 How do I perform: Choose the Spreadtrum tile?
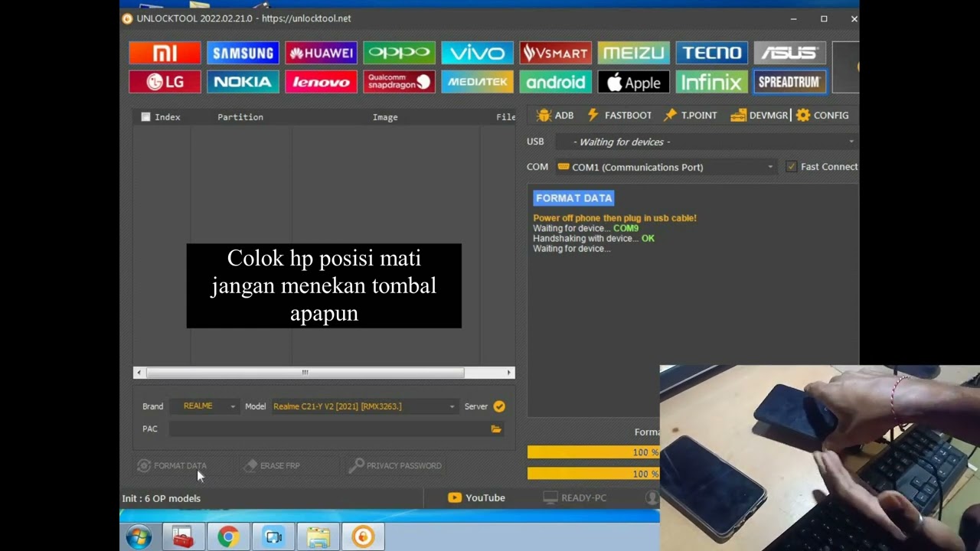coord(789,82)
